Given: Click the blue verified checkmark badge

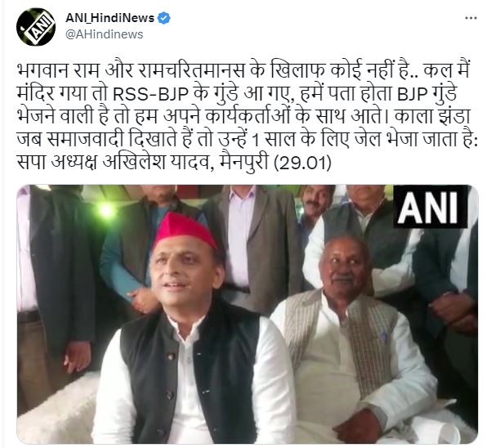Looking at the screenshot, I should tap(163, 18).
